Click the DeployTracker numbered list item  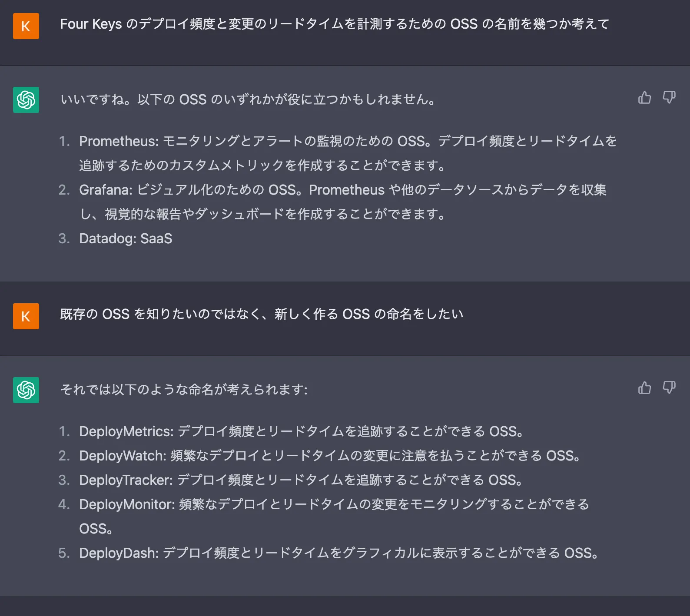pos(300,480)
